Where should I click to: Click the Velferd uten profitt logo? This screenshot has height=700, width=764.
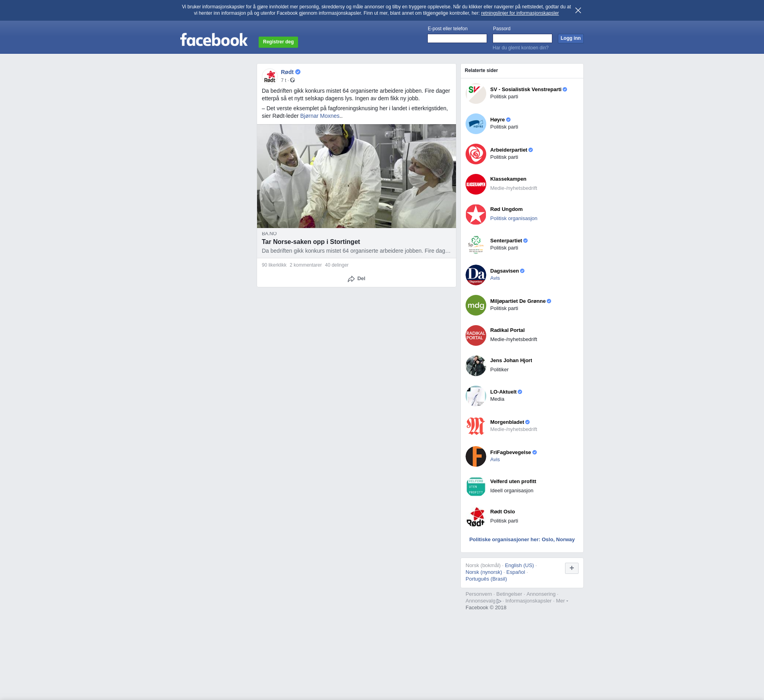point(476,487)
